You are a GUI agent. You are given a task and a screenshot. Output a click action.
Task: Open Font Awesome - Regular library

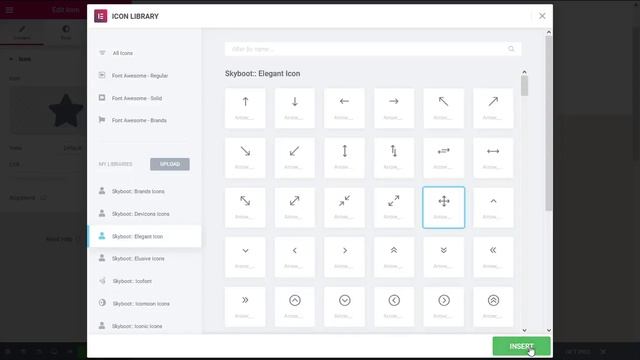pyautogui.click(x=144, y=76)
